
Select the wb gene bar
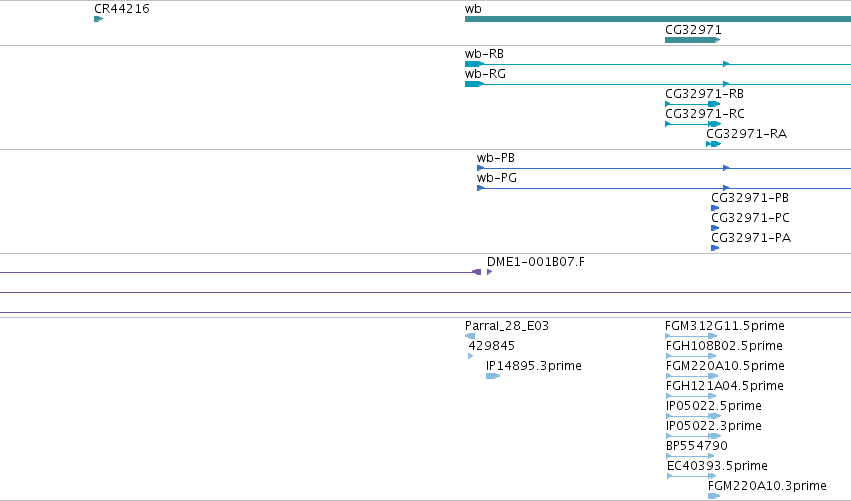(658, 19)
